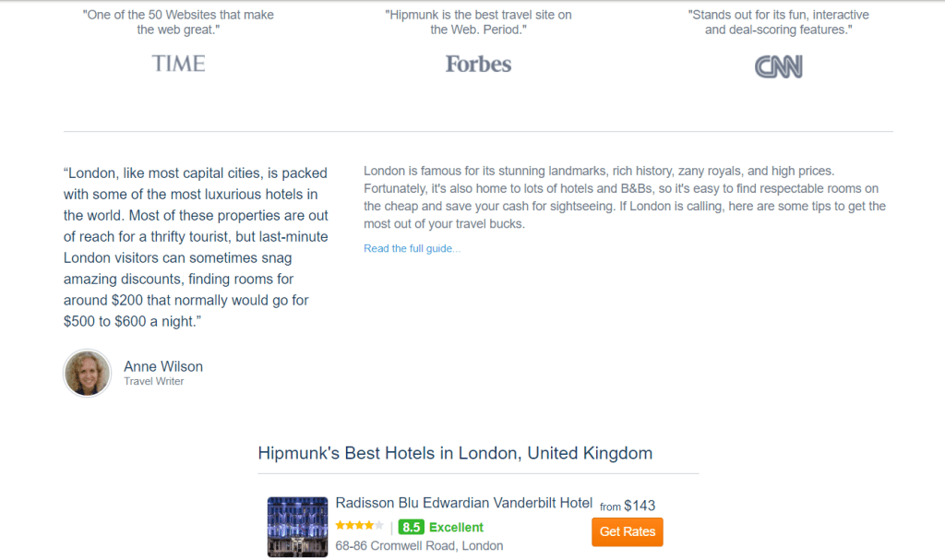This screenshot has height=560, width=945.
Task: Click Hipmunk's Best Hotels in London heading
Action: click(x=455, y=453)
